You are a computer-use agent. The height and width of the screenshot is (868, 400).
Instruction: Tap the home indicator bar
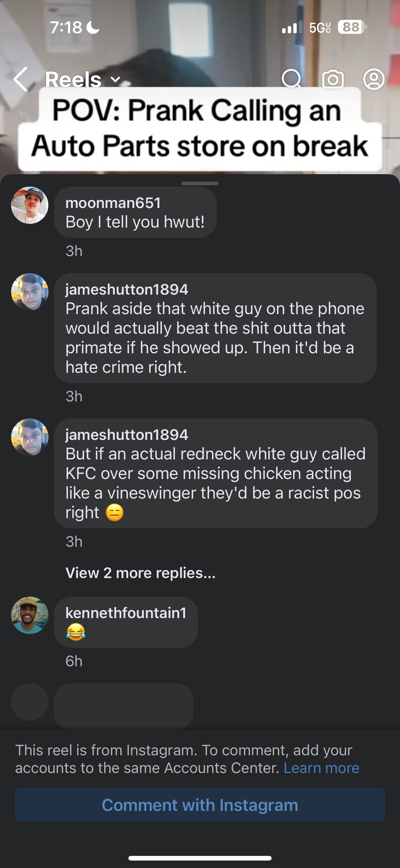(200, 858)
